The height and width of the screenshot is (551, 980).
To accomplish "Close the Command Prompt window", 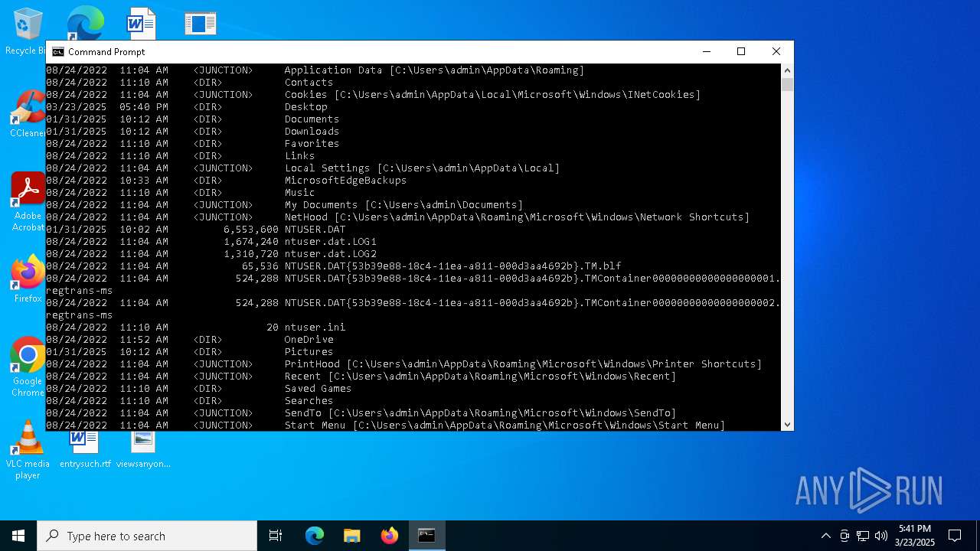I will pyautogui.click(x=776, y=51).
